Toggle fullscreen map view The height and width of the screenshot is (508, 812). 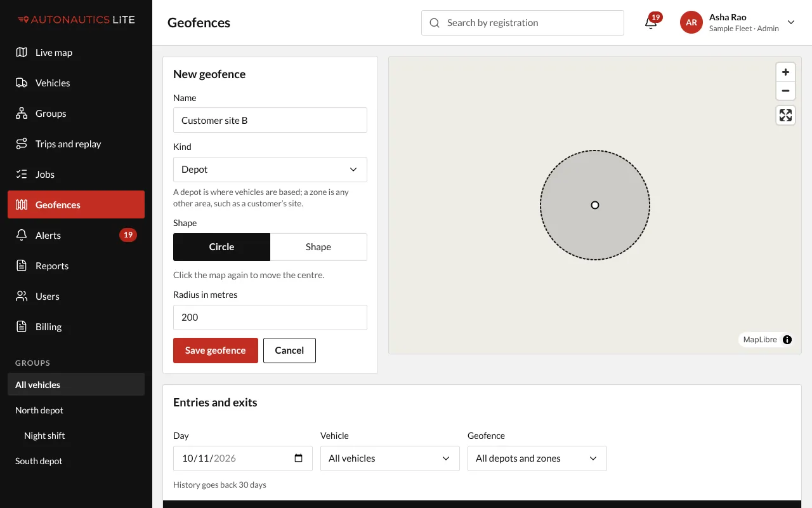tap(785, 115)
